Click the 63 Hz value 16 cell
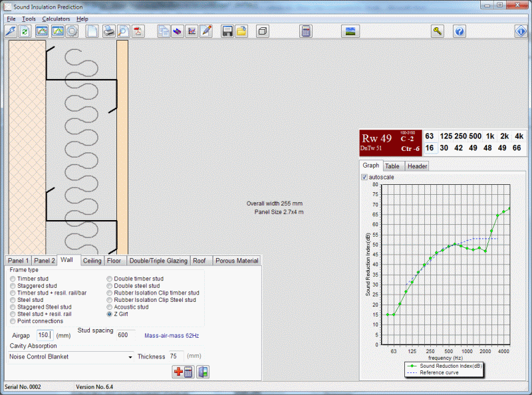 pyautogui.click(x=430, y=148)
